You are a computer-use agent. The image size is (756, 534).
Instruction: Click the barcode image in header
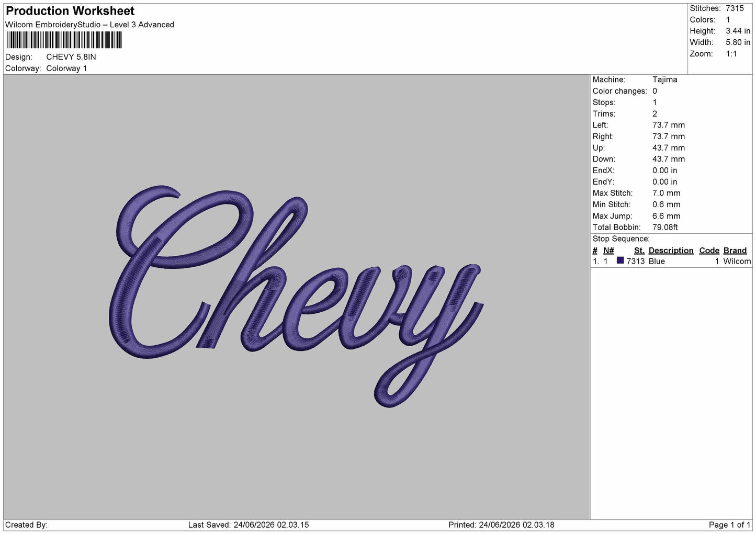point(64,40)
